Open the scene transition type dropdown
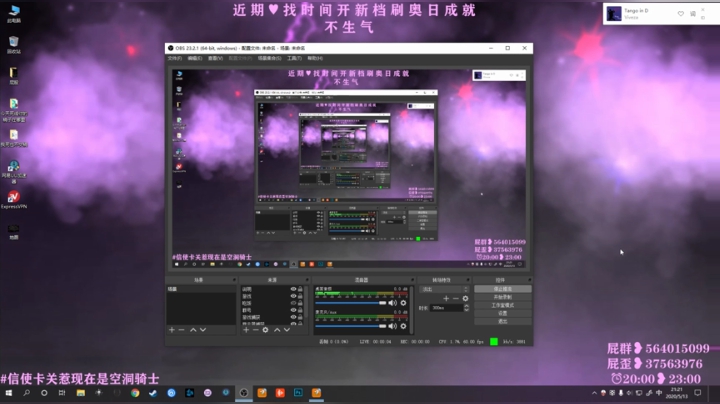The width and height of the screenshot is (720, 404). pyautogui.click(x=444, y=289)
